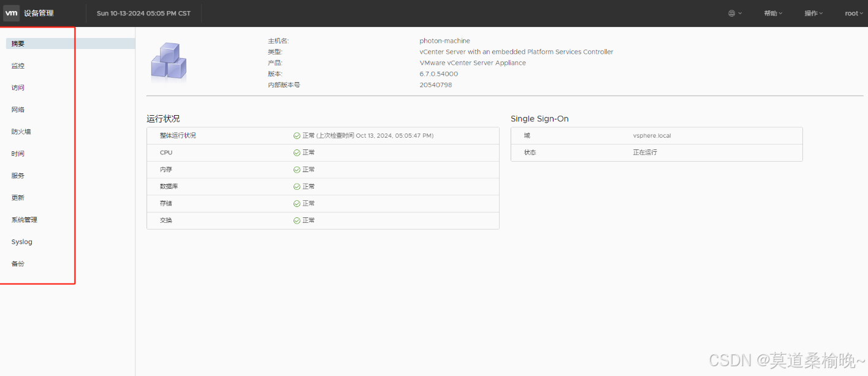Viewport: 868px width, 376px height.
Task: Open the 更新 page
Action: pyautogui.click(x=18, y=198)
